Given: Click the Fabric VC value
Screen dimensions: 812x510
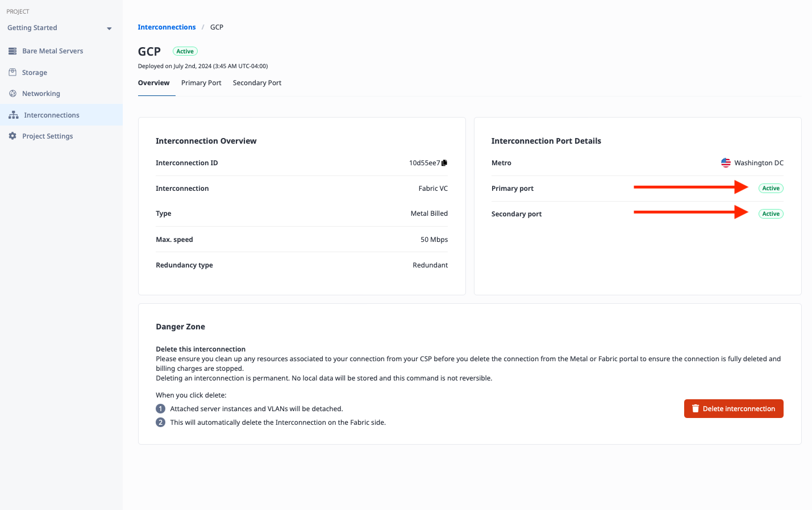Looking at the screenshot, I should tap(433, 189).
